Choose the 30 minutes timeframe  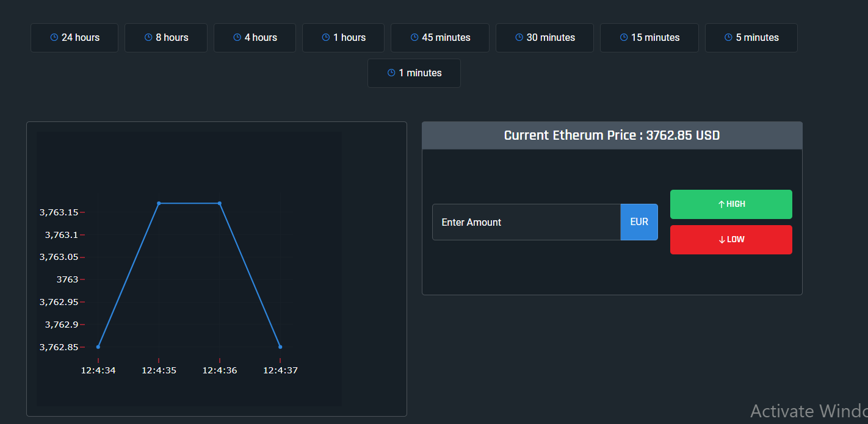click(544, 38)
